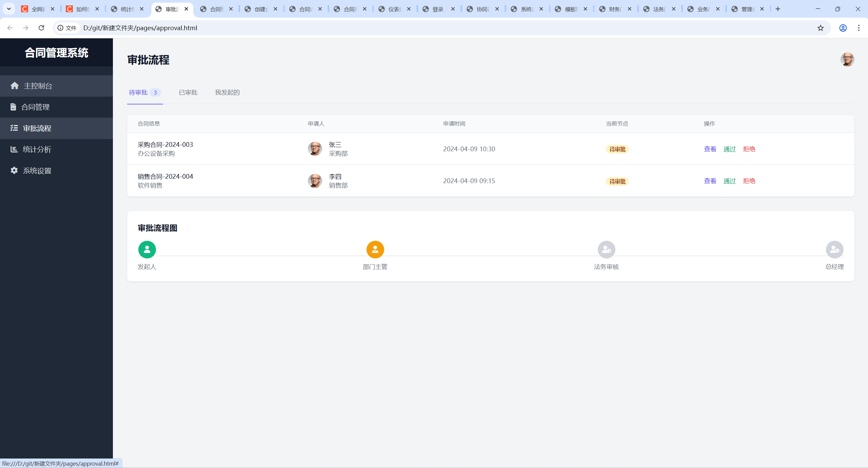
Task: Open the tab search dropdown arrow
Action: click(9, 9)
